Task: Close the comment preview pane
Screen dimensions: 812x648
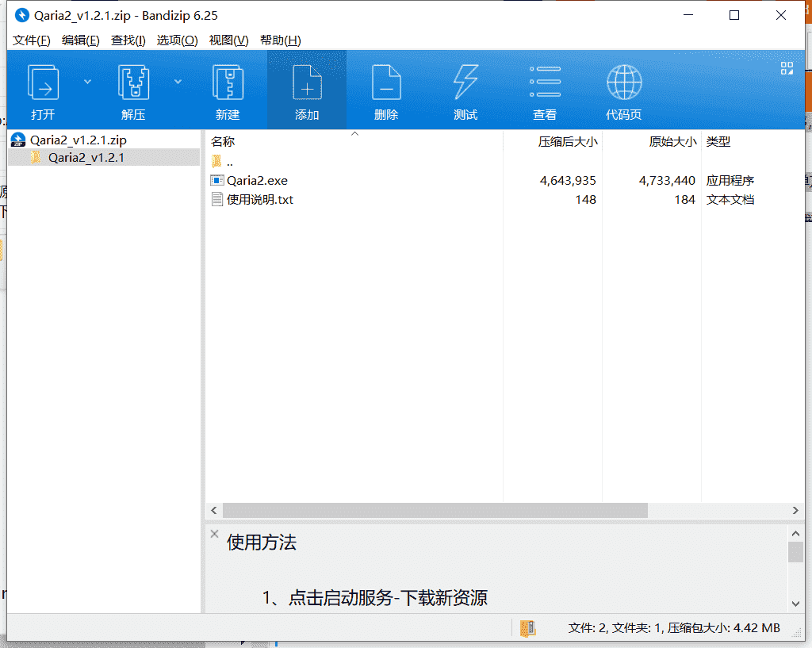Action: [214, 534]
